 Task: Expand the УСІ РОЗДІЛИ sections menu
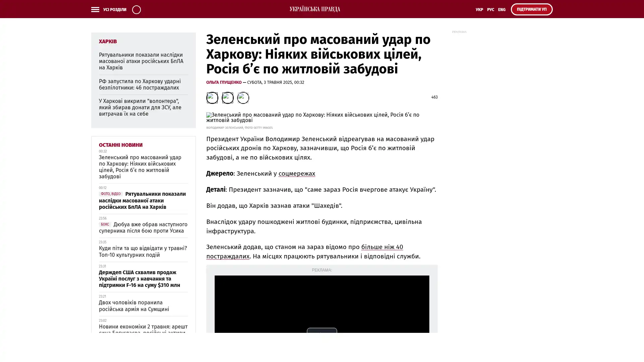click(114, 9)
